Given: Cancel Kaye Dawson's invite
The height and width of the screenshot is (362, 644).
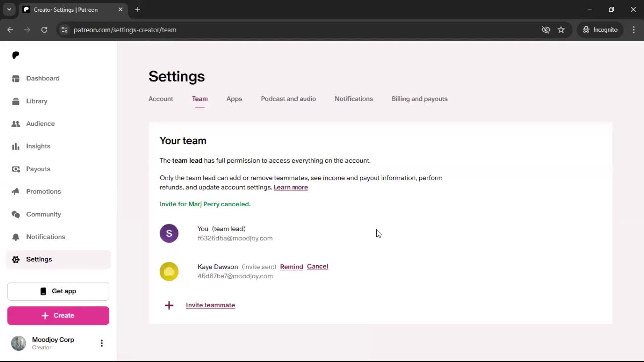Looking at the screenshot, I should click(x=317, y=267).
